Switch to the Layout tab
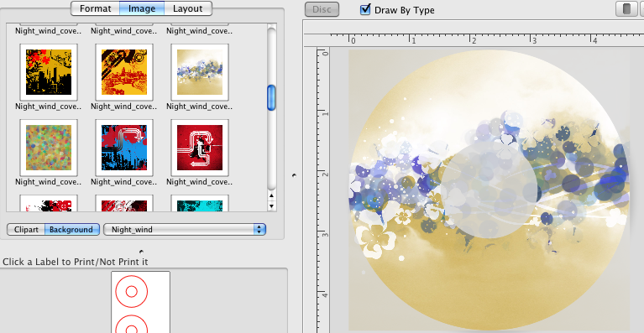 [x=188, y=8]
